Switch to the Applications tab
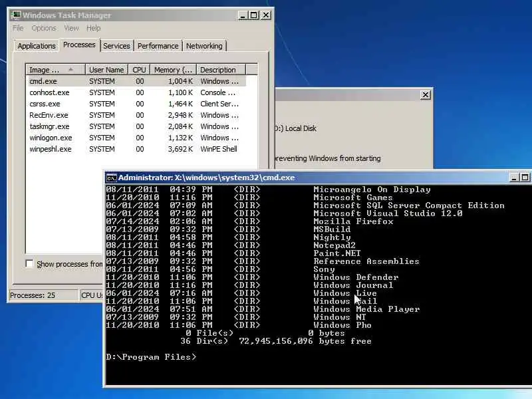Screen dimensions: 532x399 [37, 46]
